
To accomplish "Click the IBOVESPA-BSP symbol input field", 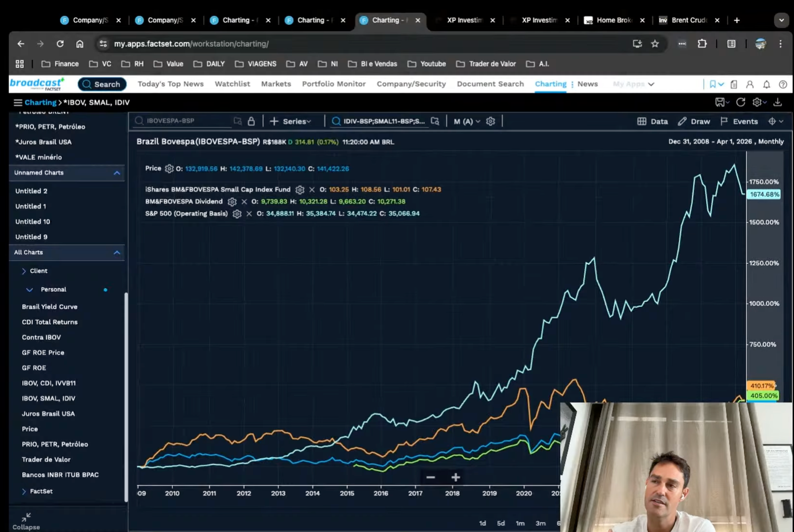I will (x=183, y=121).
